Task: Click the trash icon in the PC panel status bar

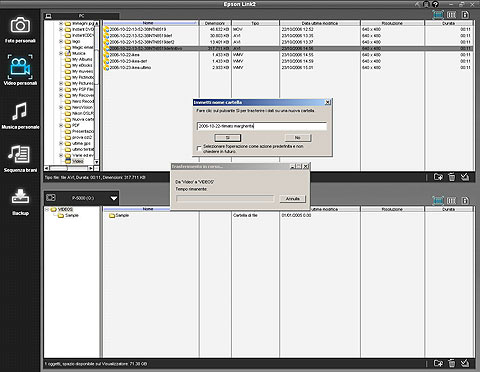Action: point(451,177)
